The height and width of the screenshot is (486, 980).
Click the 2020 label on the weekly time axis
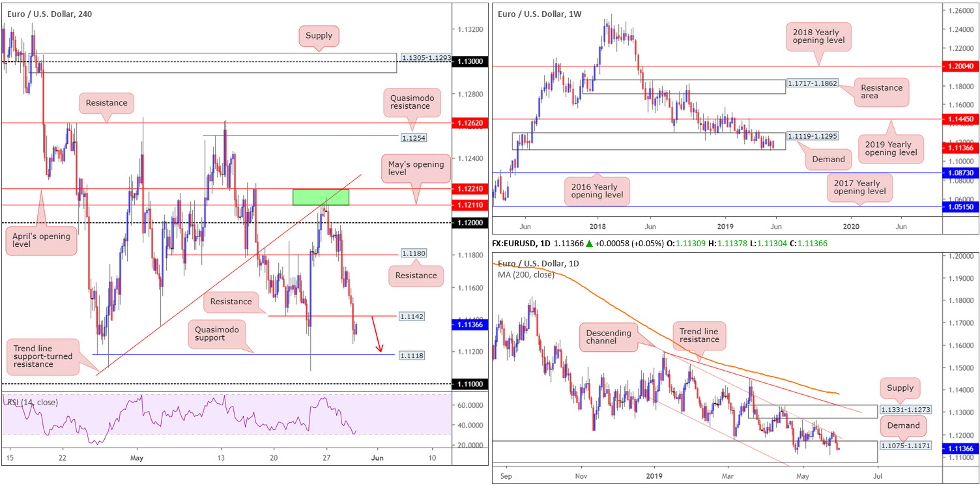click(851, 227)
